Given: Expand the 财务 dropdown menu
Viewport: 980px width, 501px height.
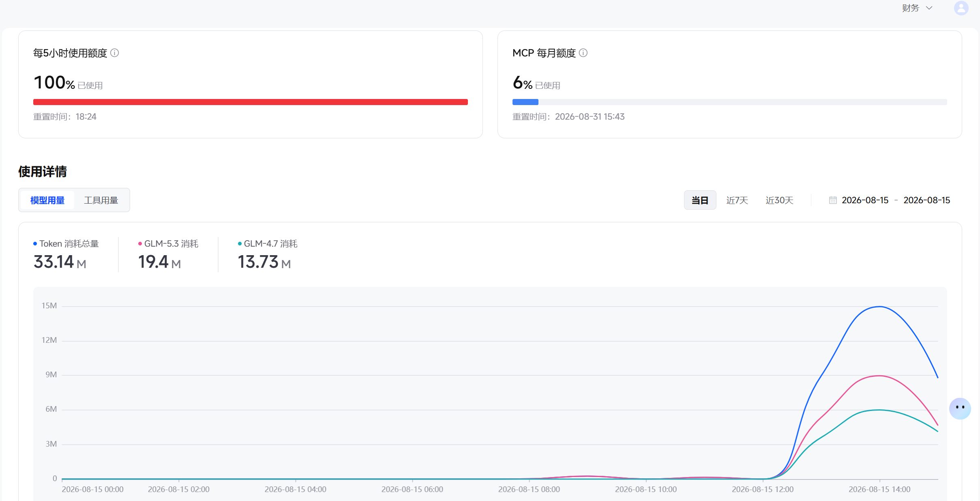Looking at the screenshot, I should [917, 8].
